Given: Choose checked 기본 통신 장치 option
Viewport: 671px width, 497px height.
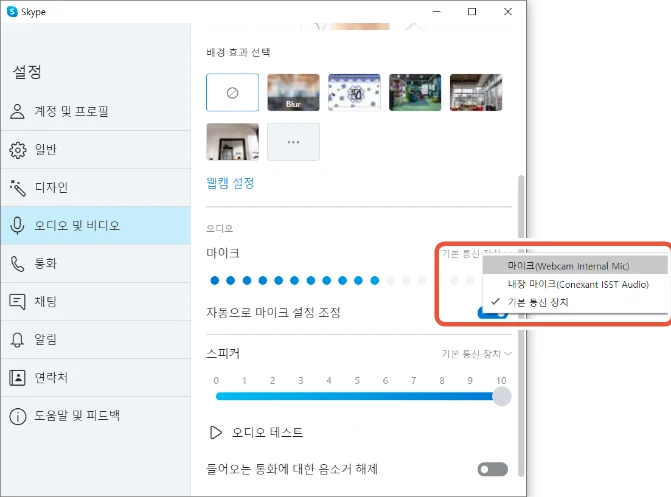Looking at the screenshot, I should coord(575,302).
